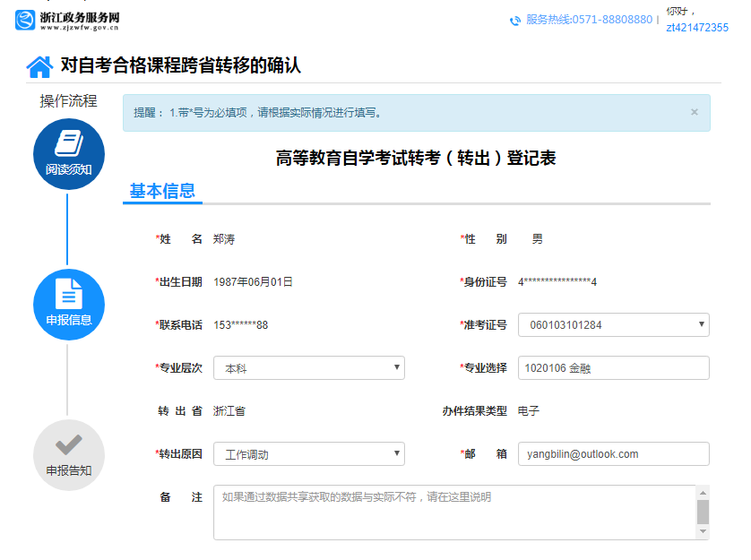Viewport: 751px width, 560px height.
Task: Open the 阅读须知 step icon
Action: click(69, 154)
